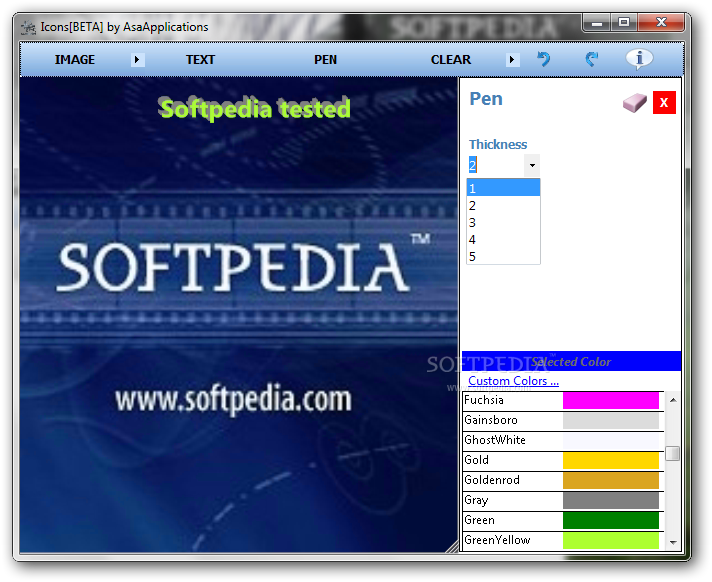Click the color list scroll up arrow
Image resolution: width=712 pixels, height=582 pixels.
(673, 400)
